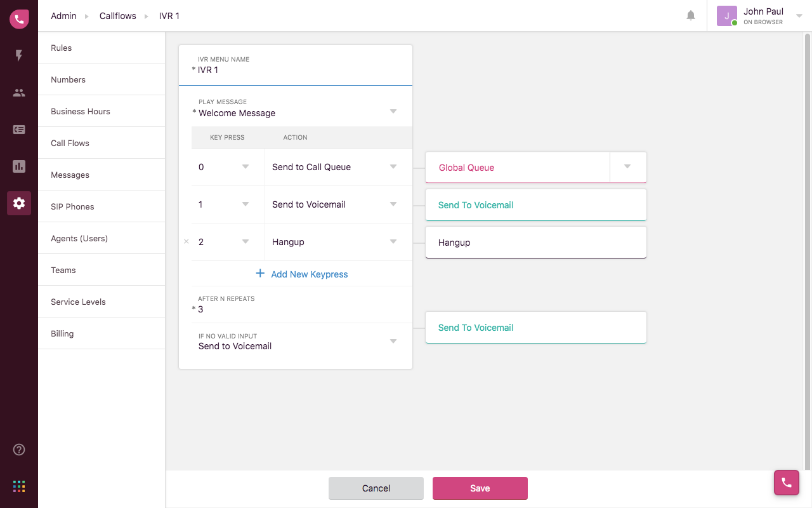The height and width of the screenshot is (508, 812).
Task: Open the help question mark icon
Action: click(19, 450)
